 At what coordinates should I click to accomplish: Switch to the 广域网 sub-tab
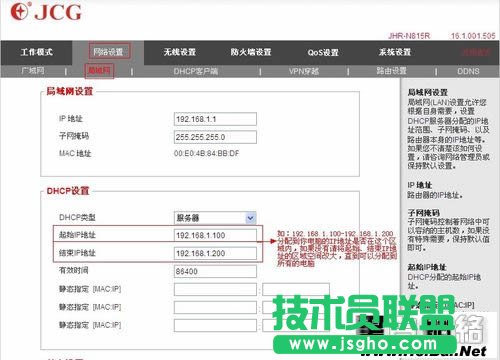coord(33,71)
